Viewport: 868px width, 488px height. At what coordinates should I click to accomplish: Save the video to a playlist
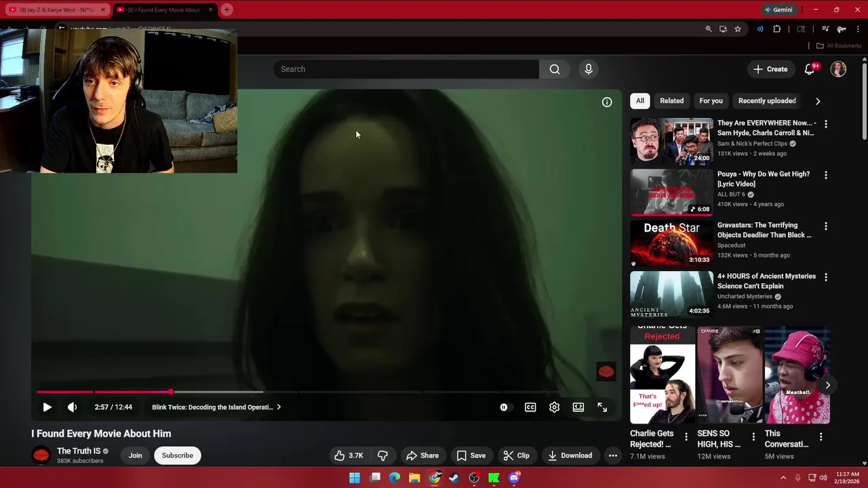click(471, 455)
